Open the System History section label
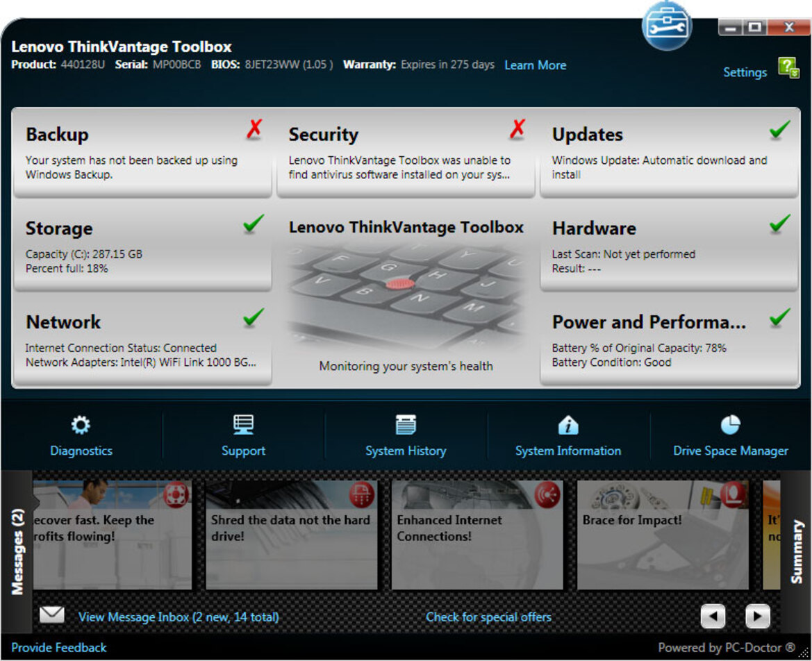The height and width of the screenshot is (661, 812). click(x=406, y=451)
